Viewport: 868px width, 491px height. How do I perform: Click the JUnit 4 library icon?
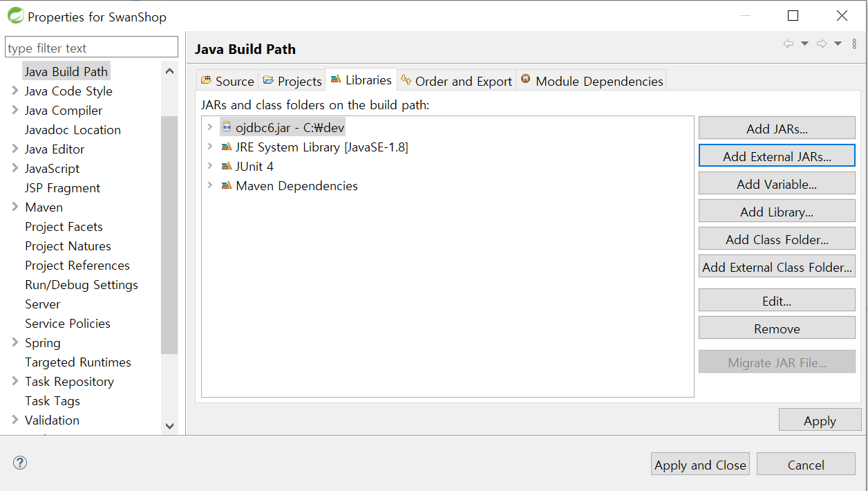click(226, 167)
